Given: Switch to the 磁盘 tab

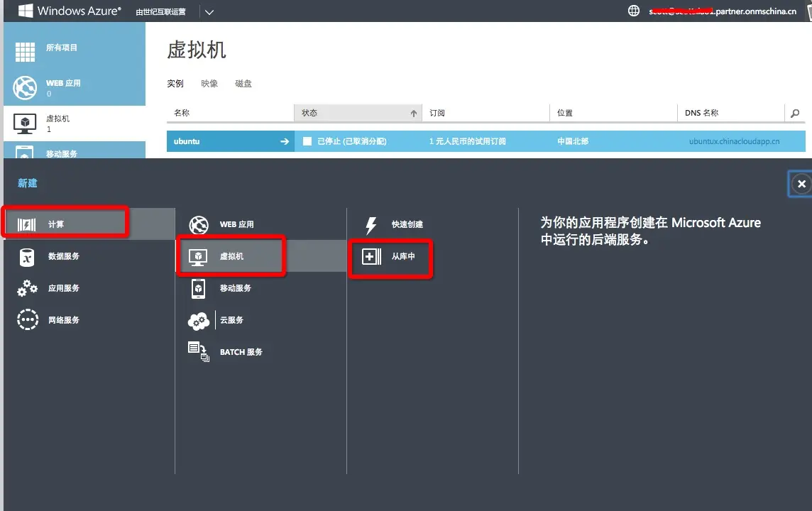Looking at the screenshot, I should tap(243, 83).
